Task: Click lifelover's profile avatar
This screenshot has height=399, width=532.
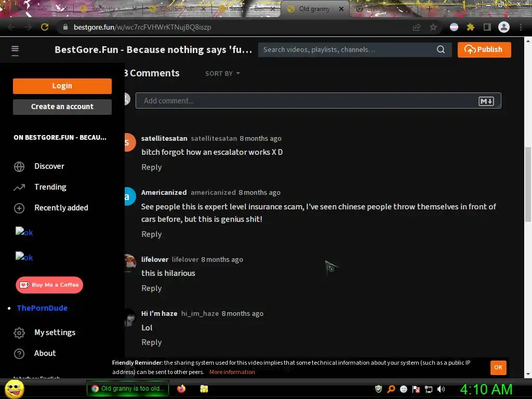Action: pos(129,263)
